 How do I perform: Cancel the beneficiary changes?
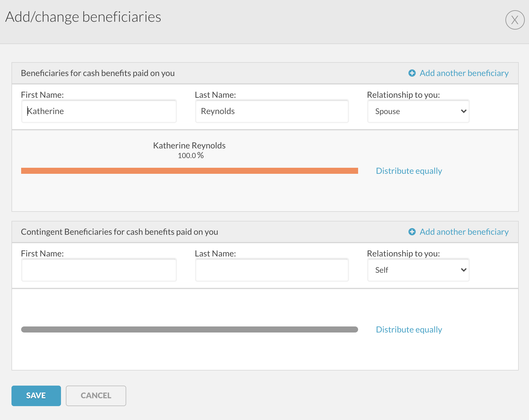[96, 396]
